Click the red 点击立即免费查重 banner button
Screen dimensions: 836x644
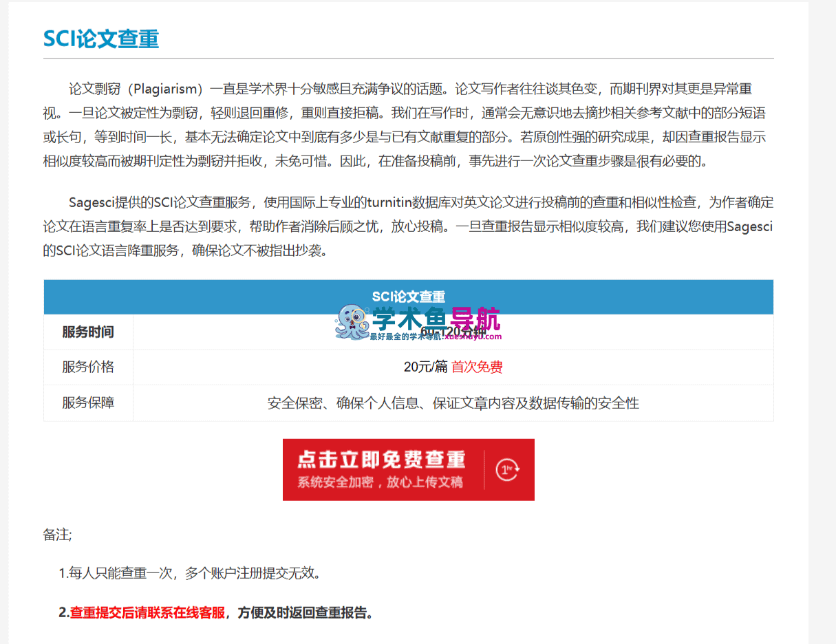tap(408, 469)
